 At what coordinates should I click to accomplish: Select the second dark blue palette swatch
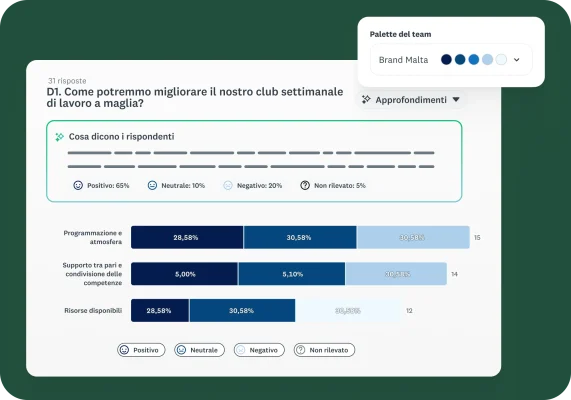(460, 59)
